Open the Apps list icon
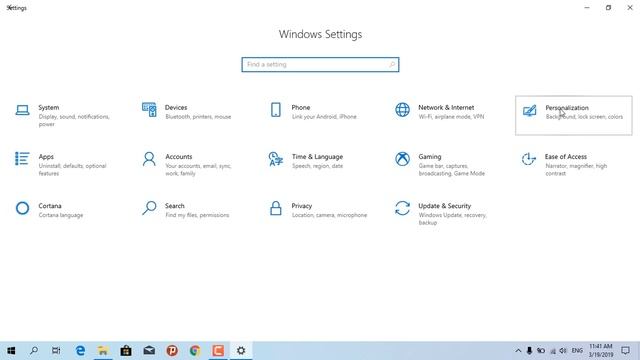This screenshot has height=360, width=640. pos(22,159)
